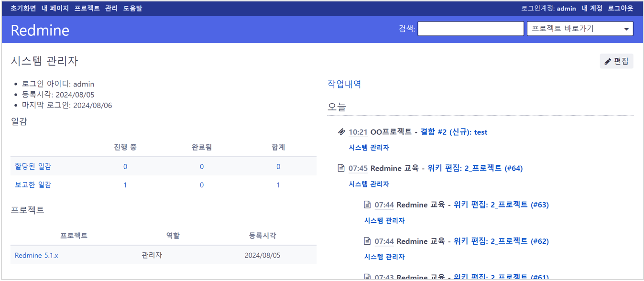The image size is (644, 281).
Task: Click the wiki page icon for edit #64
Action: [x=341, y=168]
